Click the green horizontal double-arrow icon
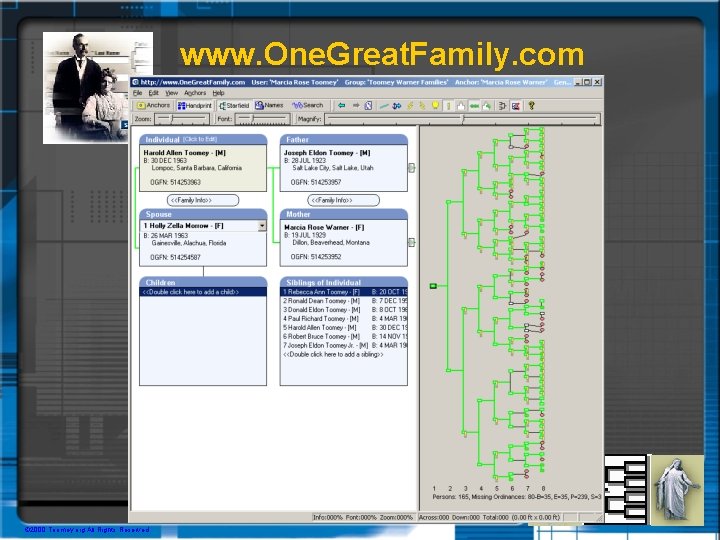 (474, 106)
